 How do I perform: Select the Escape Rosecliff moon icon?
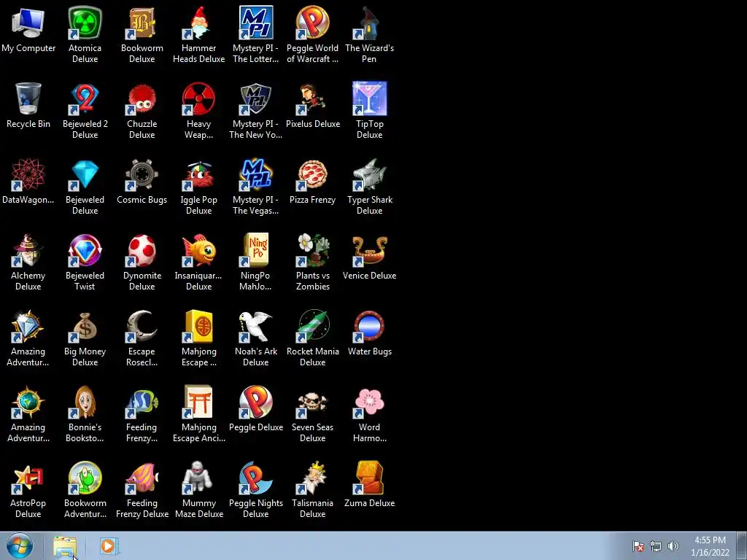[142, 326]
